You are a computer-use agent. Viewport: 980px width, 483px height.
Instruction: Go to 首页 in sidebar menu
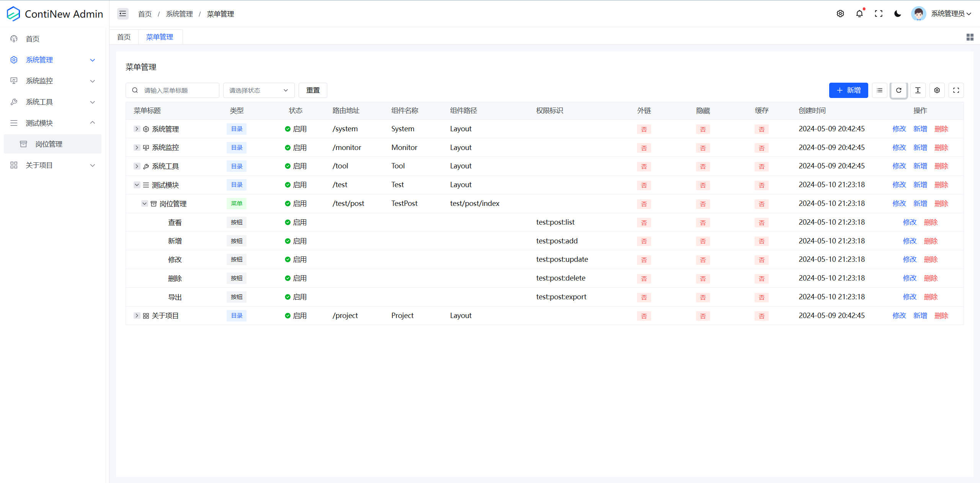click(x=53, y=39)
